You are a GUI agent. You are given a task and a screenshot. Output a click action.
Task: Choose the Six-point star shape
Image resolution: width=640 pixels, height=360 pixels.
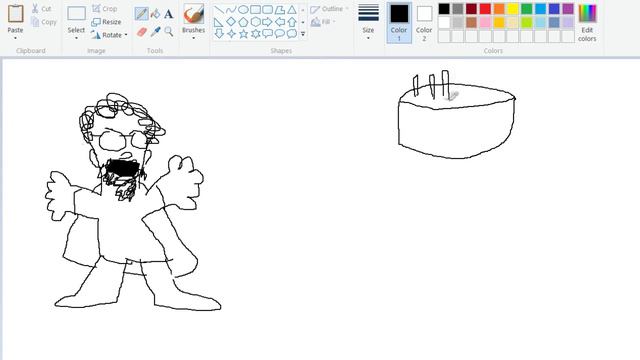pos(256,33)
